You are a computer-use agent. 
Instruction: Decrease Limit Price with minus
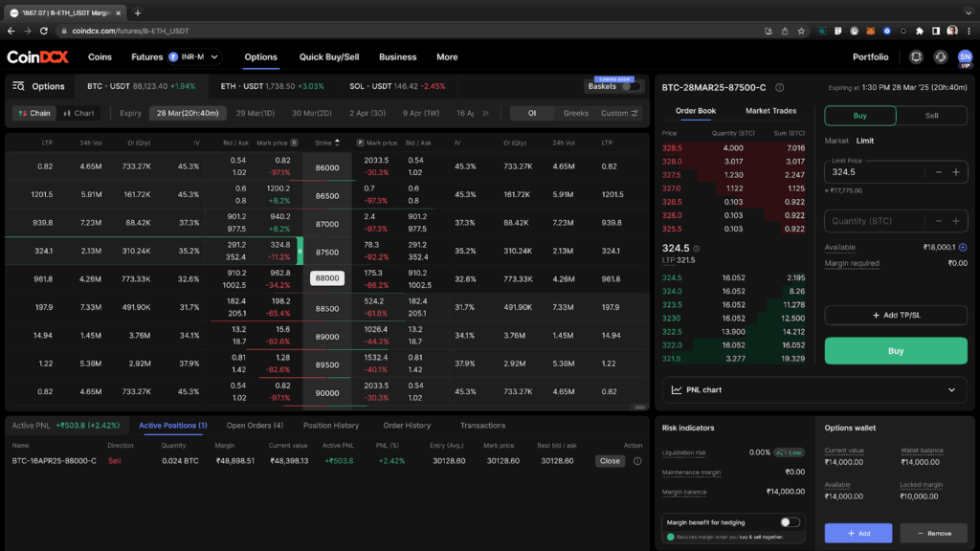point(939,172)
